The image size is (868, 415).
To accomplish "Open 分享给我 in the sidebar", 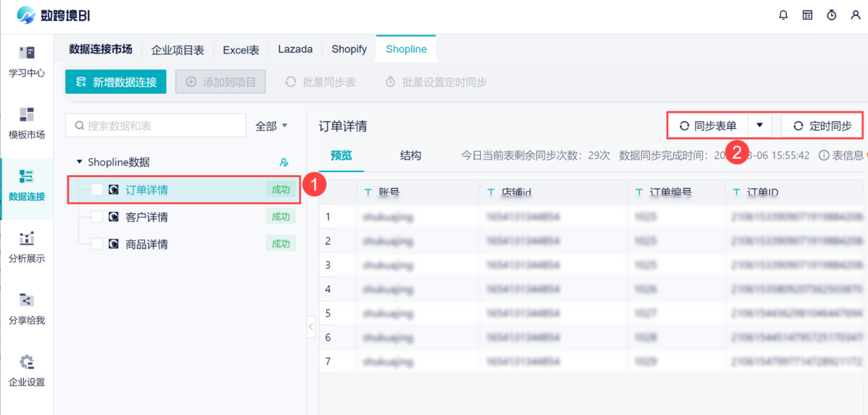I will pyautogui.click(x=27, y=309).
